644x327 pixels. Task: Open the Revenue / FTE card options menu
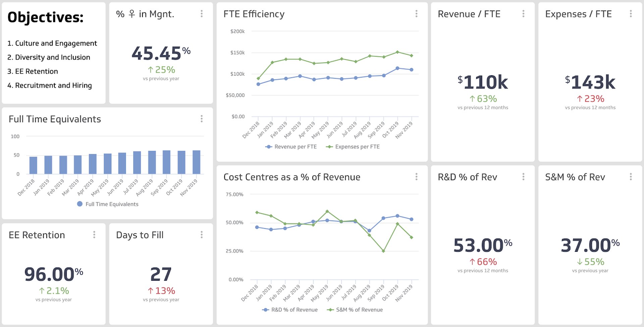pos(523,14)
